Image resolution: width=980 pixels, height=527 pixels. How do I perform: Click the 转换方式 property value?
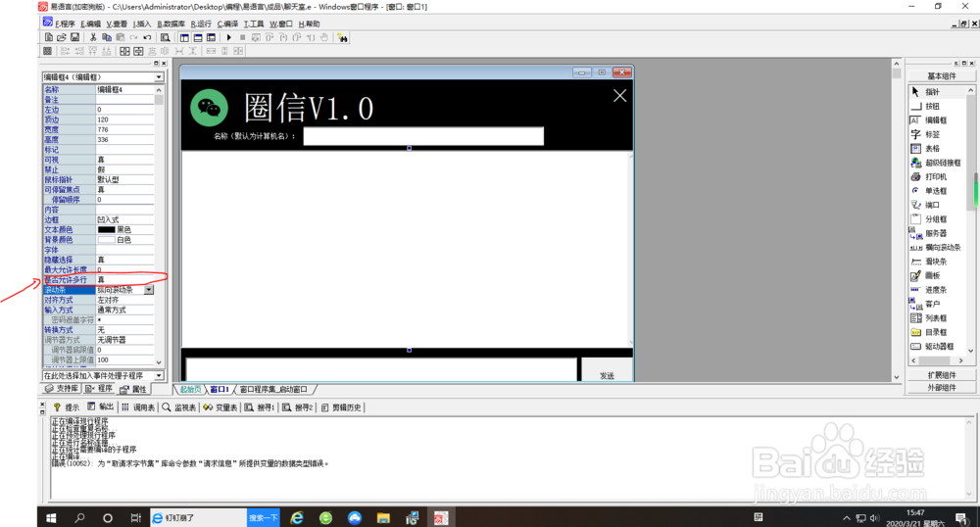click(x=124, y=330)
